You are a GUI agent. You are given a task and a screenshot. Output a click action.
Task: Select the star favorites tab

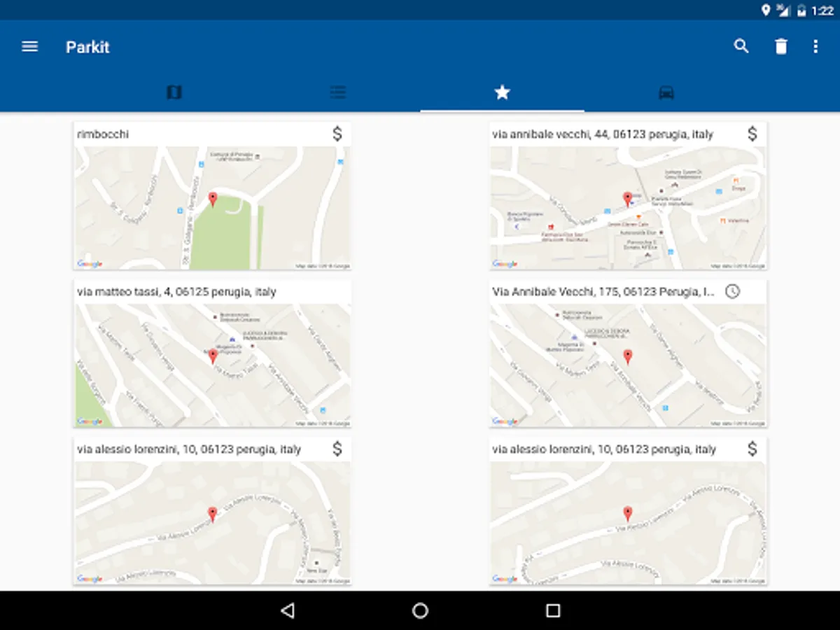click(502, 92)
